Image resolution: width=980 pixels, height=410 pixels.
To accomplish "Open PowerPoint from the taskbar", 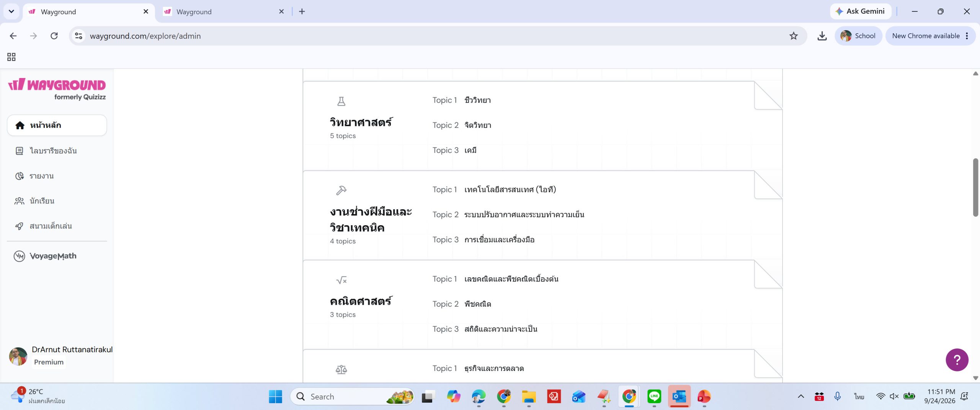I will click(x=704, y=397).
